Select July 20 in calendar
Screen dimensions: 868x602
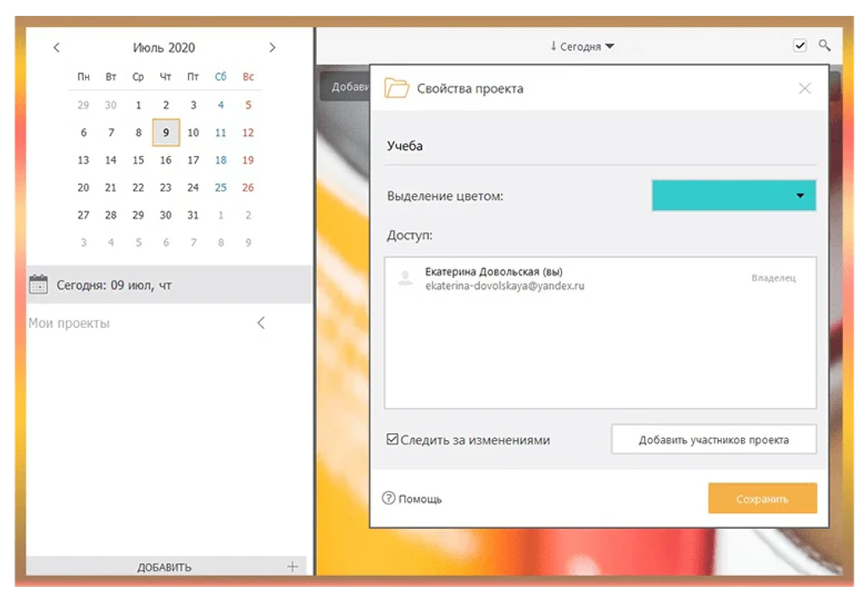pos(83,187)
